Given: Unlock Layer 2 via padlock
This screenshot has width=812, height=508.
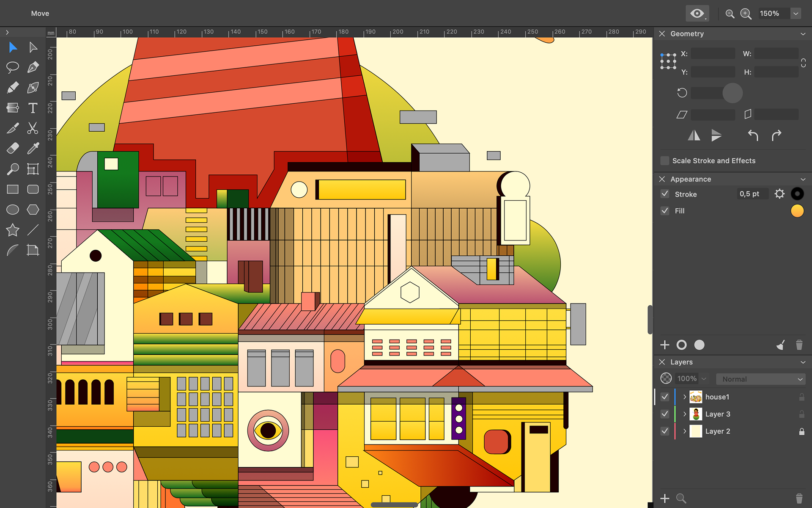Looking at the screenshot, I should click(x=801, y=431).
